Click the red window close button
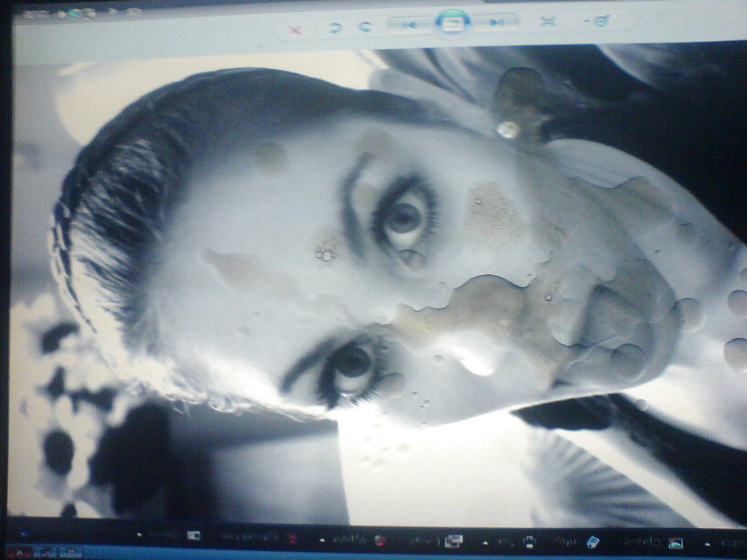747x560 pixels. [20, 553]
